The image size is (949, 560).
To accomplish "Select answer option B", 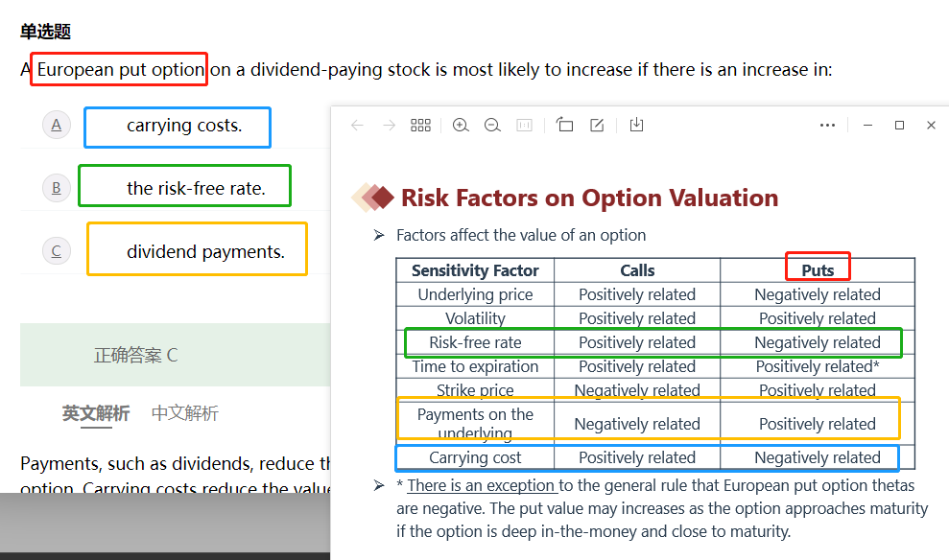I will point(57,188).
